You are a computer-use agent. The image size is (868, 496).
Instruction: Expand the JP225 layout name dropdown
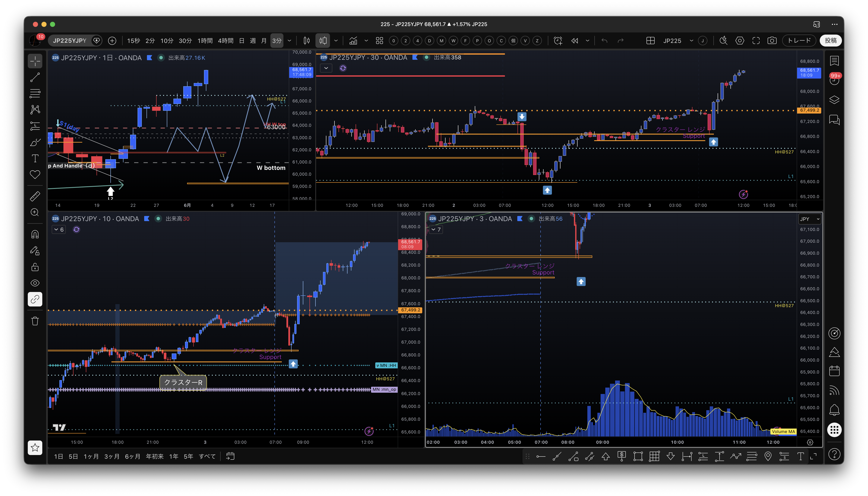691,41
